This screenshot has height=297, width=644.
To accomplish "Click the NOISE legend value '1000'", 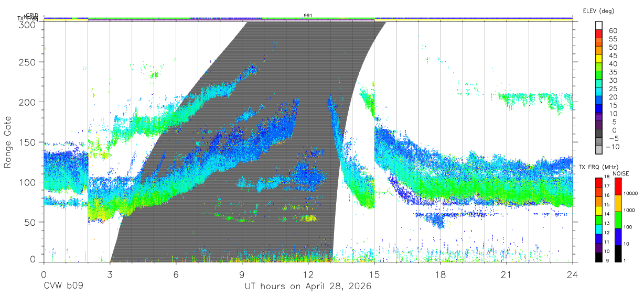I will click(x=629, y=211).
